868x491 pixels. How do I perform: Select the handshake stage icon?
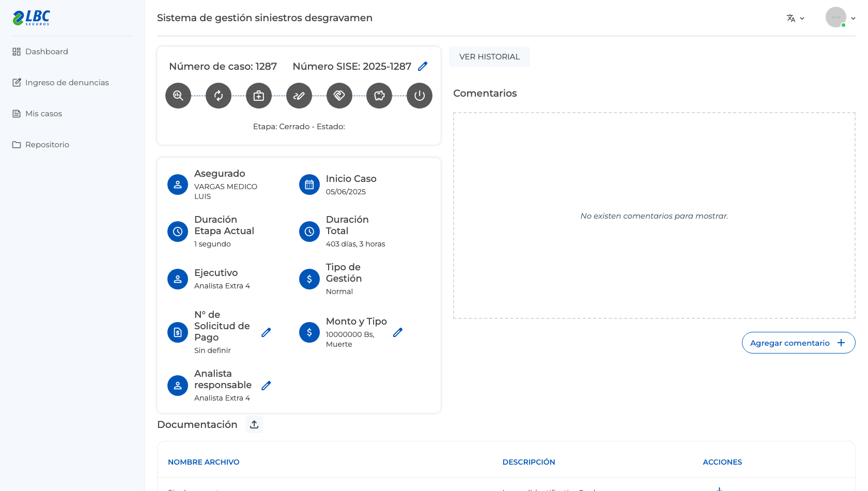[x=339, y=96]
